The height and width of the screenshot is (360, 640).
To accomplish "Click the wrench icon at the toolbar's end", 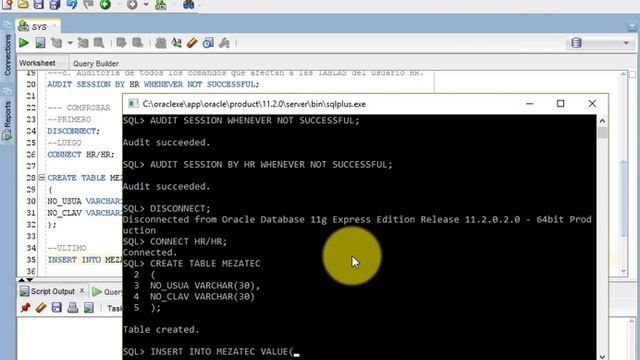I will coord(224,42).
